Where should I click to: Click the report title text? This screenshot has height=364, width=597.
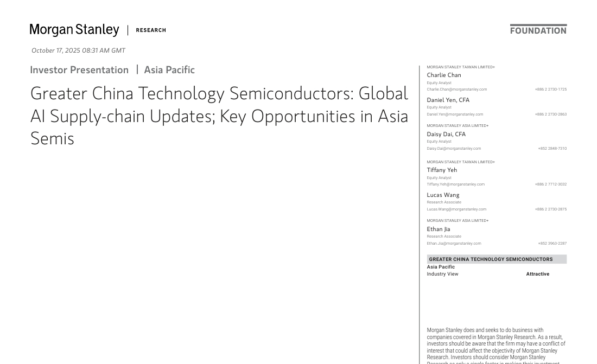[219, 116]
